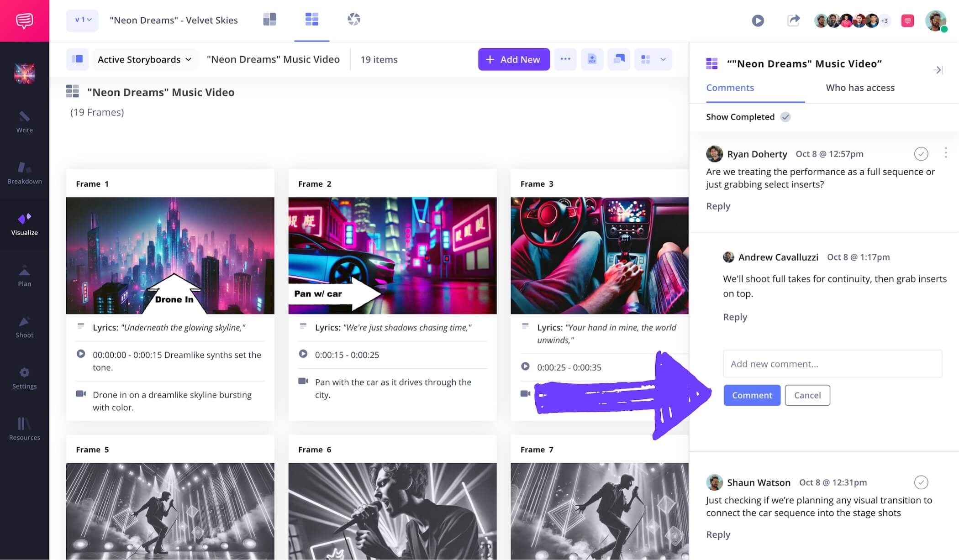Toggle Show Completed comments
Image resolution: width=959 pixels, height=560 pixels.
[785, 117]
